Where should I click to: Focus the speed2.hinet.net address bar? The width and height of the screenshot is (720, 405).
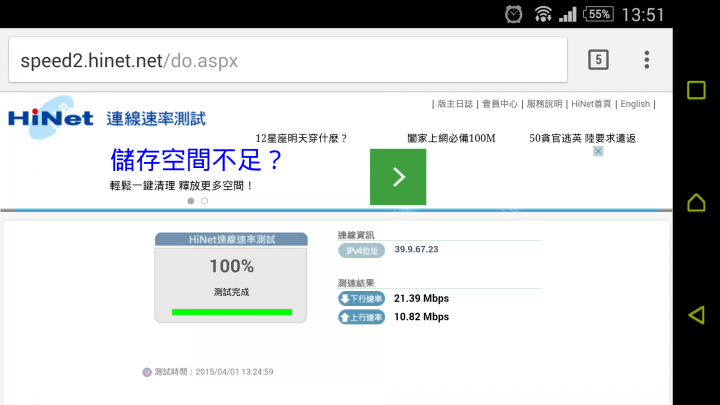coord(288,60)
